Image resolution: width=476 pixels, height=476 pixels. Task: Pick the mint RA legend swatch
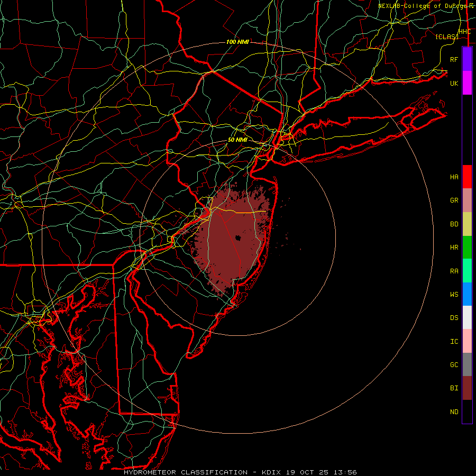[x=467, y=271]
